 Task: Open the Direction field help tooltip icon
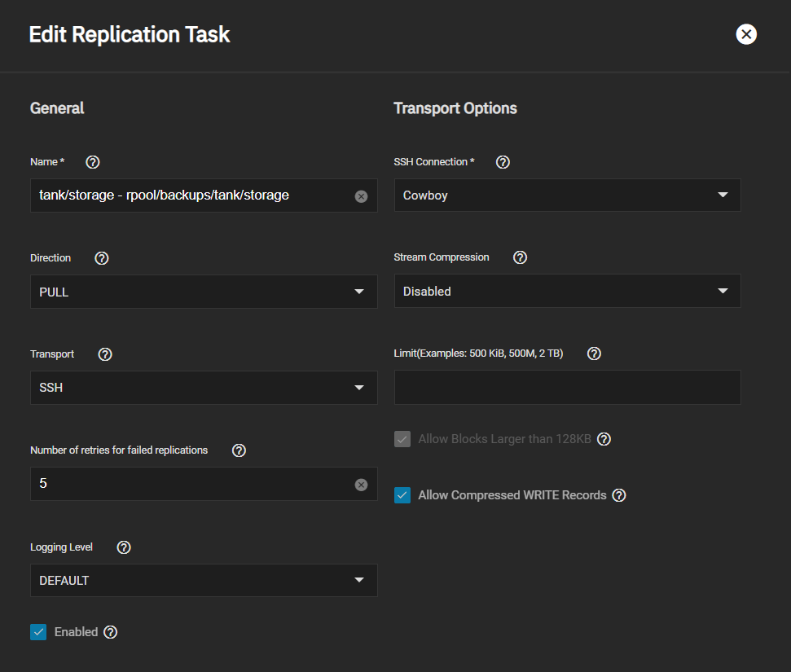pos(102,258)
